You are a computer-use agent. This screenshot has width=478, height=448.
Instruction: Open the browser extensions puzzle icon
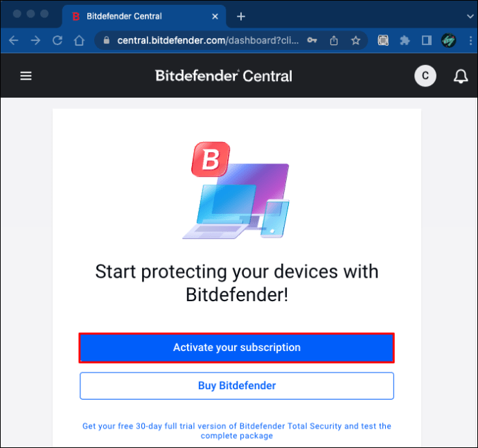[405, 41]
